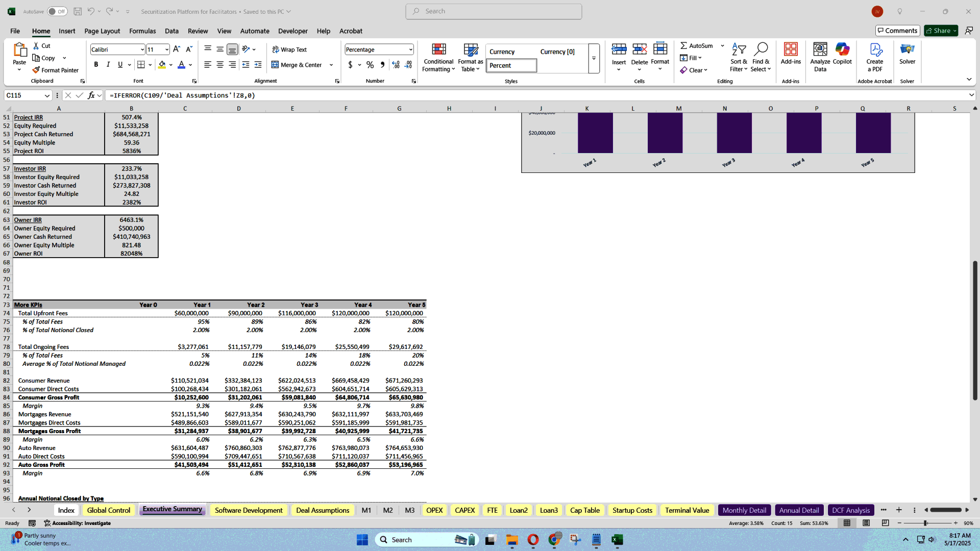Open Format as Table icon
Screen dimensions: 980x551
click(x=471, y=49)
